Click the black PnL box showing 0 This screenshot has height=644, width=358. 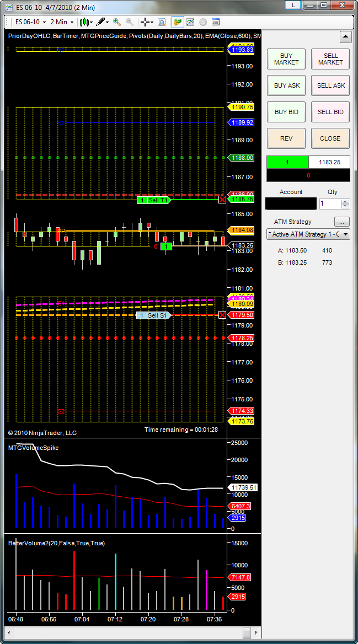[x=308, y=175]
